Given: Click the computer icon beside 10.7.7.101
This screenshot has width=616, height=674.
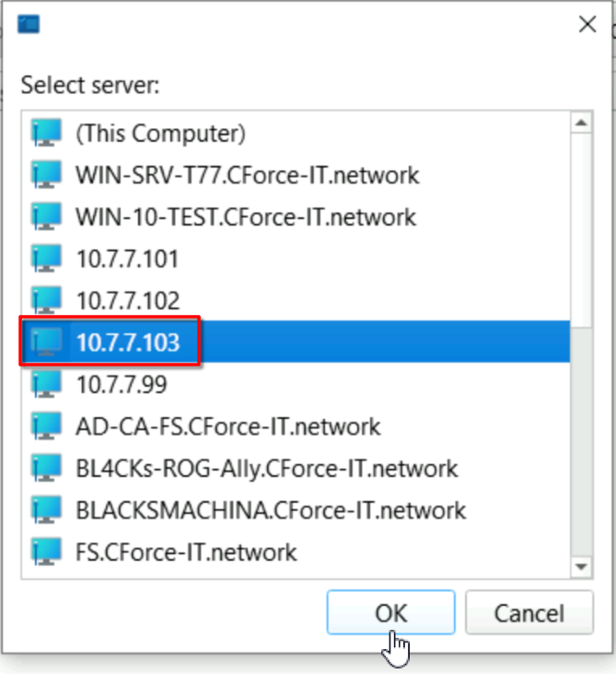Looking at the screenshot, I should pyautogui.click(x=46, y=259).
